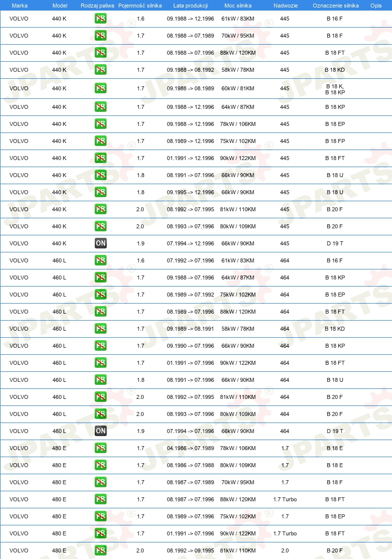
Task: Click the Nadwozie column header
Action: (286, 6)
